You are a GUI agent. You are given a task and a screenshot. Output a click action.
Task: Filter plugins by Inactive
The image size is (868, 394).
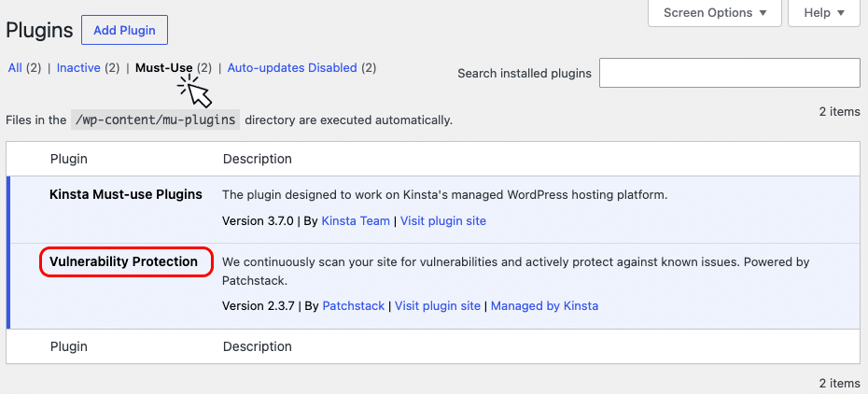[78, 68]
